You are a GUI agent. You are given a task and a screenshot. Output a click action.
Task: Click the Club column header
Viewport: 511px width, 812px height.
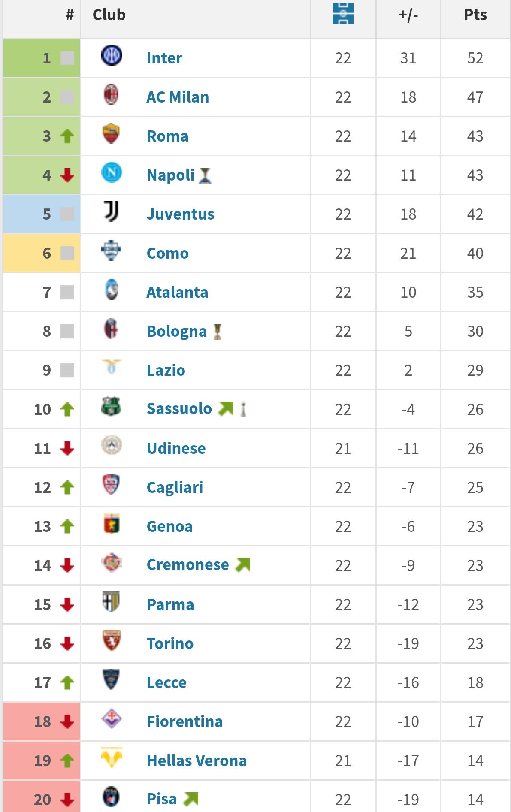109,15
